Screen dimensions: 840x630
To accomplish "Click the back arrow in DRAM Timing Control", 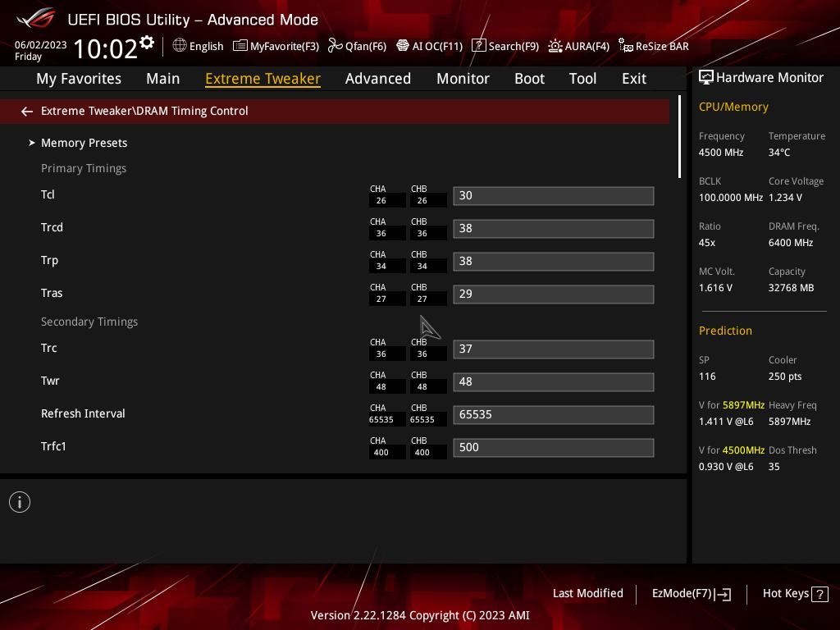I will [27, 111].
